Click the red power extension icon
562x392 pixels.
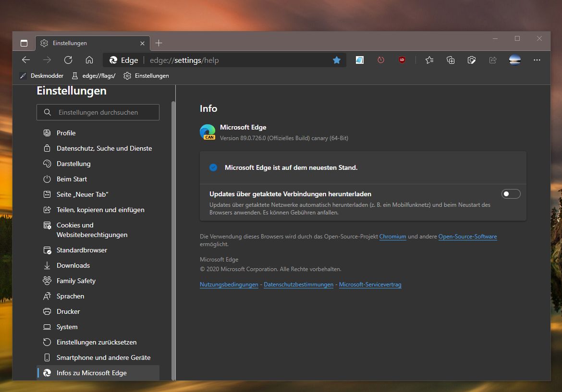pos(380,60)
